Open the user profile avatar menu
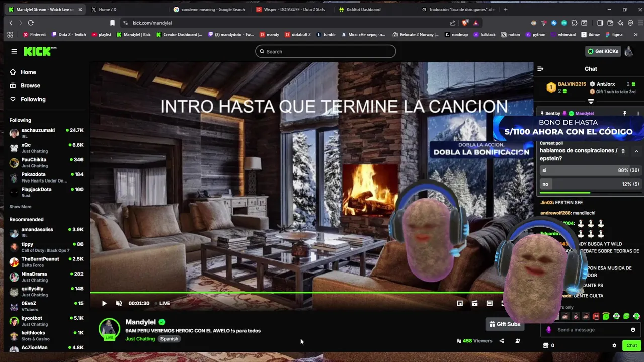The width and height of the screenshot is (644, 362). coord(629,51)
